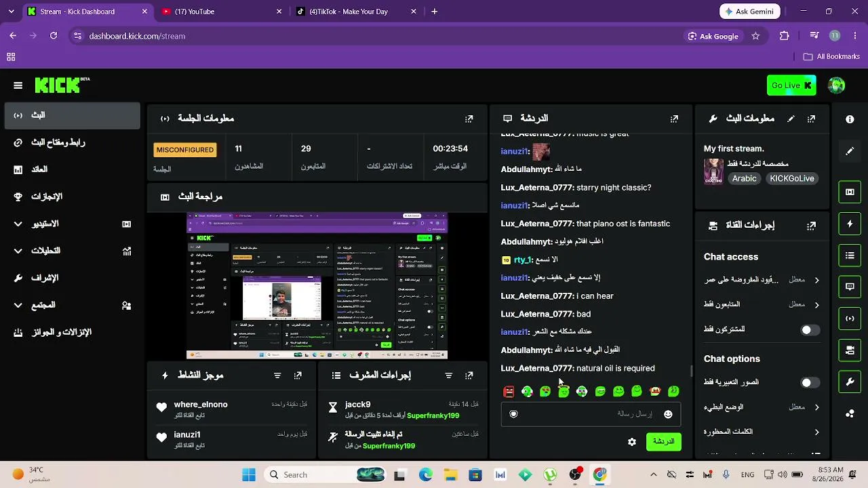Screen dimensions: 868x488
Task: Open banned words (الكلمات المحظورة) setting chevron
Action: click(816, 432)
